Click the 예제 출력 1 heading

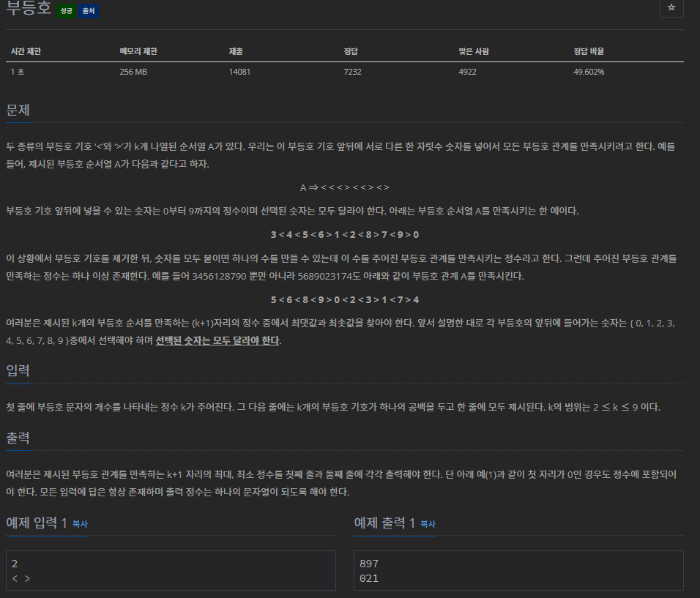point(384,523)
